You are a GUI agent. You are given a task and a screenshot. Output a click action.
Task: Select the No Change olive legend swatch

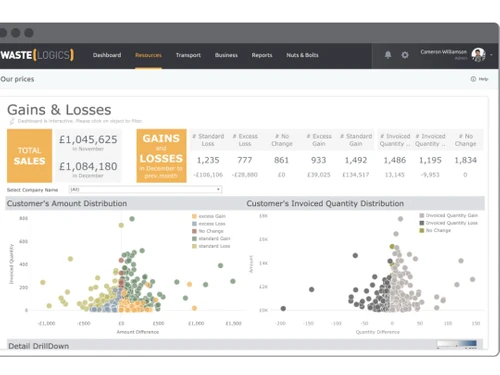[422, 230]
